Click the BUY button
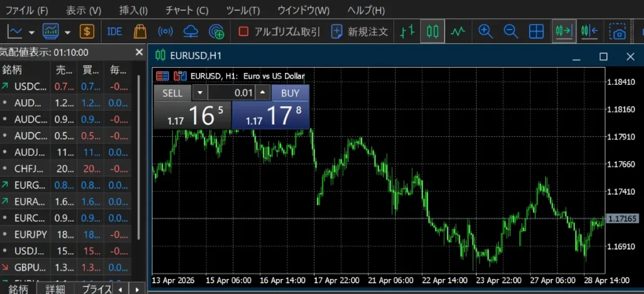Image resolution: width=644 pixels, height=294 pixels. [290, 93]
